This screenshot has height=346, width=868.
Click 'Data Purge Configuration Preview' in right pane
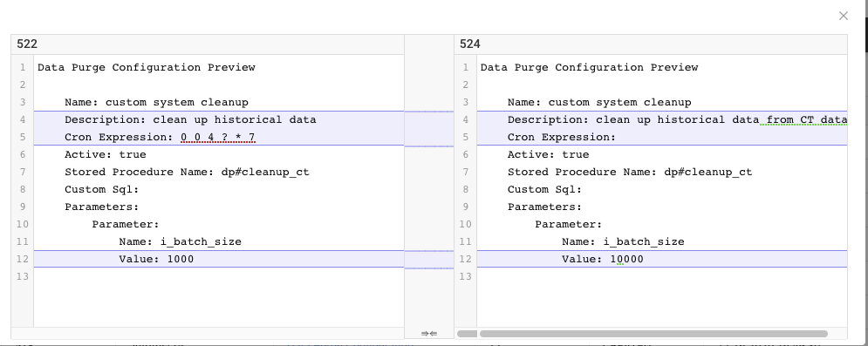coord(590,67)
